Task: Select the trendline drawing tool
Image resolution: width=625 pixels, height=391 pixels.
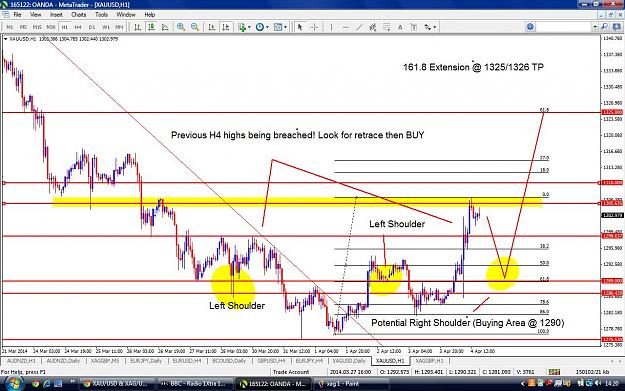Action: pyautogui.click(x=359, y=27)
